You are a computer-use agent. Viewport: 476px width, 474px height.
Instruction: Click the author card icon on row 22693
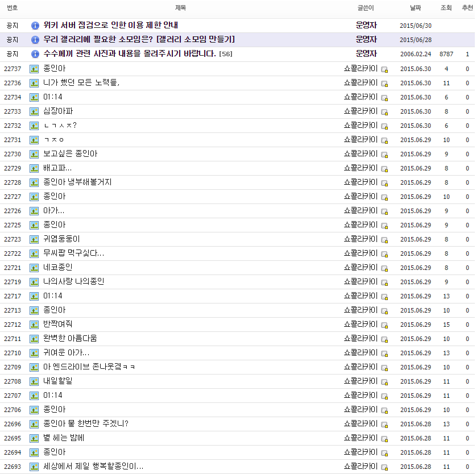[x=384, y=467]
